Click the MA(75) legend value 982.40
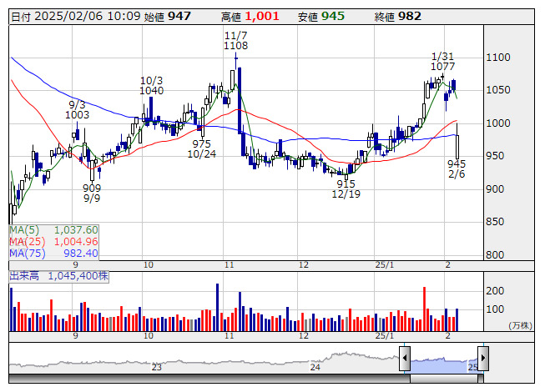 (x=81, y=253)
